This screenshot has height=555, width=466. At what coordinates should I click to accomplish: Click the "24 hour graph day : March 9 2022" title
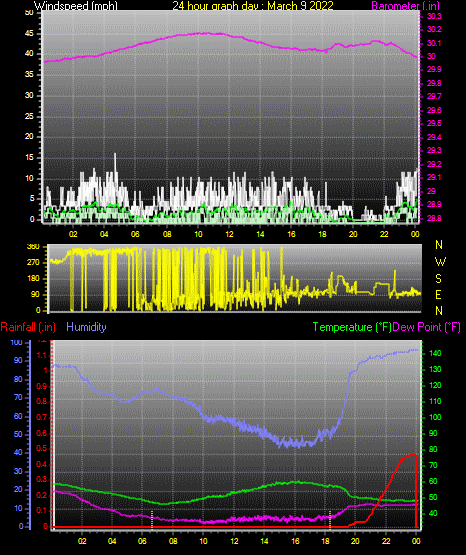[x=253, y=6]
